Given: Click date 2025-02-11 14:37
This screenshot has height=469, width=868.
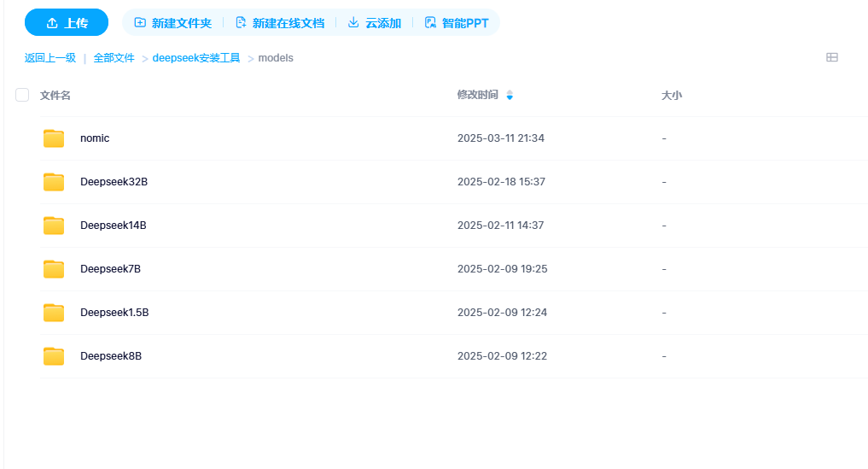Looking at the screenshot, I should click(x=501, y=225).
